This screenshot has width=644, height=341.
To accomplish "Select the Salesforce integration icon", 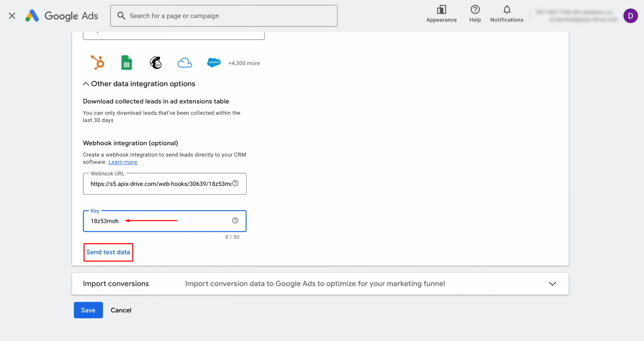I will click(214, 62).
